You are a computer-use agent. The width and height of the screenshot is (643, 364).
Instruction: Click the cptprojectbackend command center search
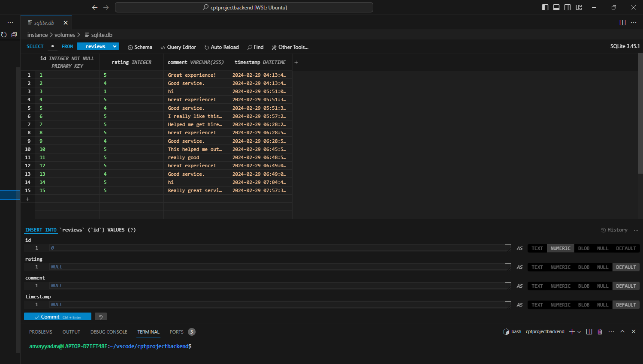[244, 7]
